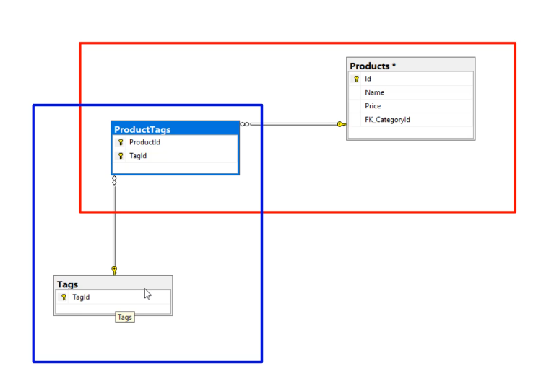Click the TagId column in Tags table
541x392 pixels.
113,297
